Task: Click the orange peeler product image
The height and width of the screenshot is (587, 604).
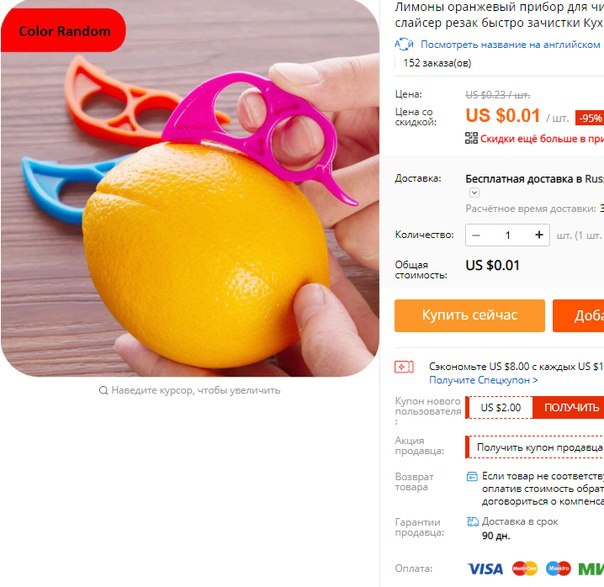Action: [190, 188]
